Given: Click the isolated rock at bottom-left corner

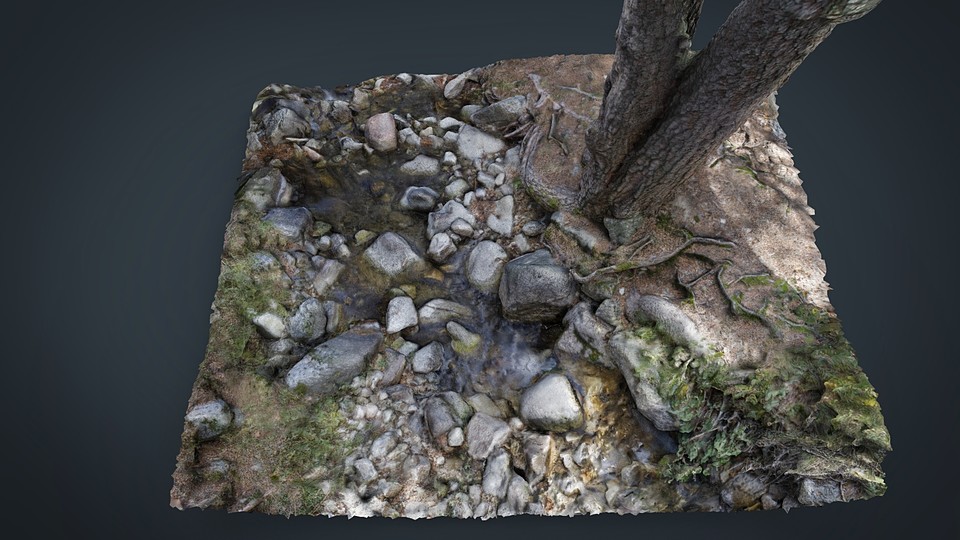Looking at the screenshot, I should pyautogui.click(x=209, y=418).
